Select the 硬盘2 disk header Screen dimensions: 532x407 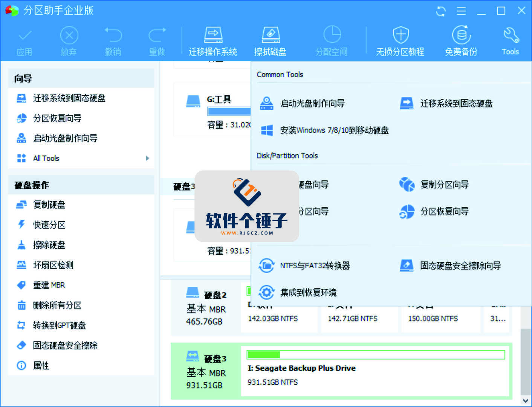point(206,308)
